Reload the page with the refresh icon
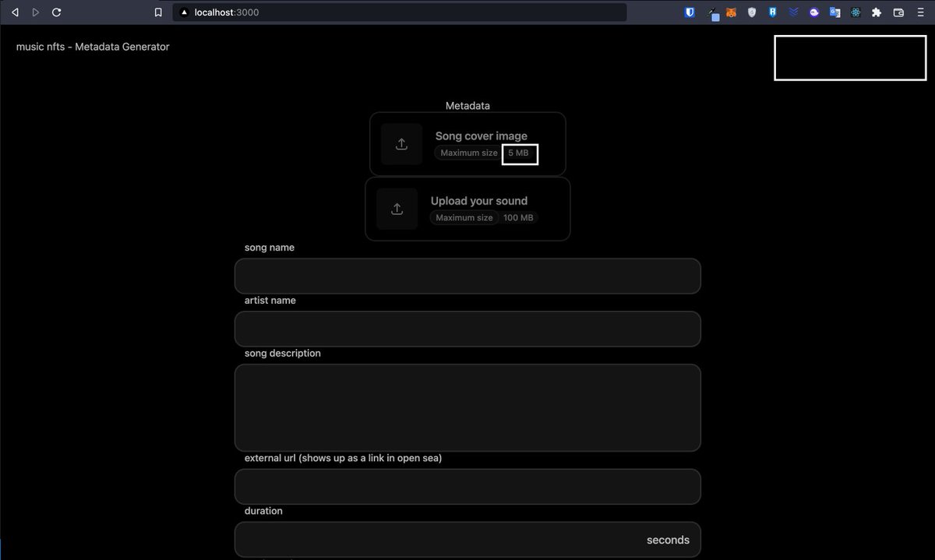The height and width of the screenshot is (560, 935). tap(56, 12)
